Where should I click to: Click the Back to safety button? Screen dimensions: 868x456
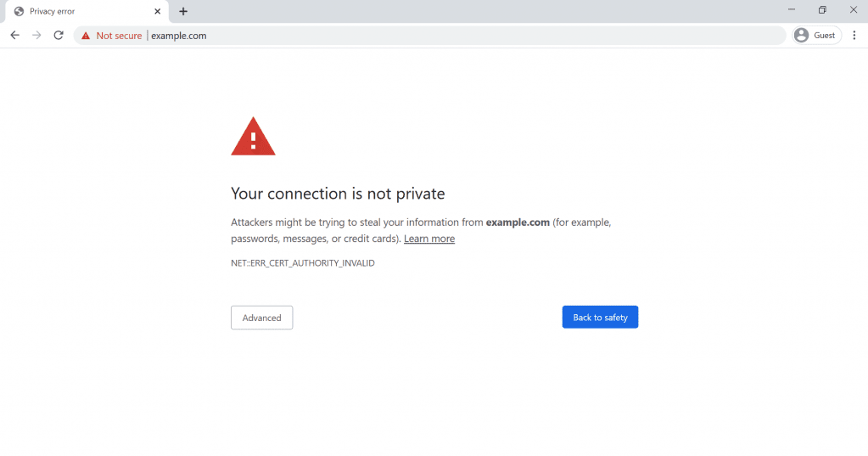(600, 317)
